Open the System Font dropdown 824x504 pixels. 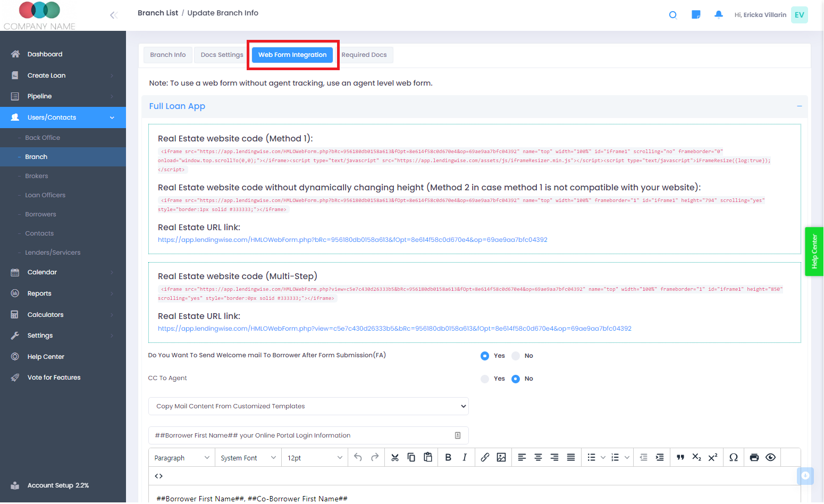pyautogui.click(x=248, y=458)
